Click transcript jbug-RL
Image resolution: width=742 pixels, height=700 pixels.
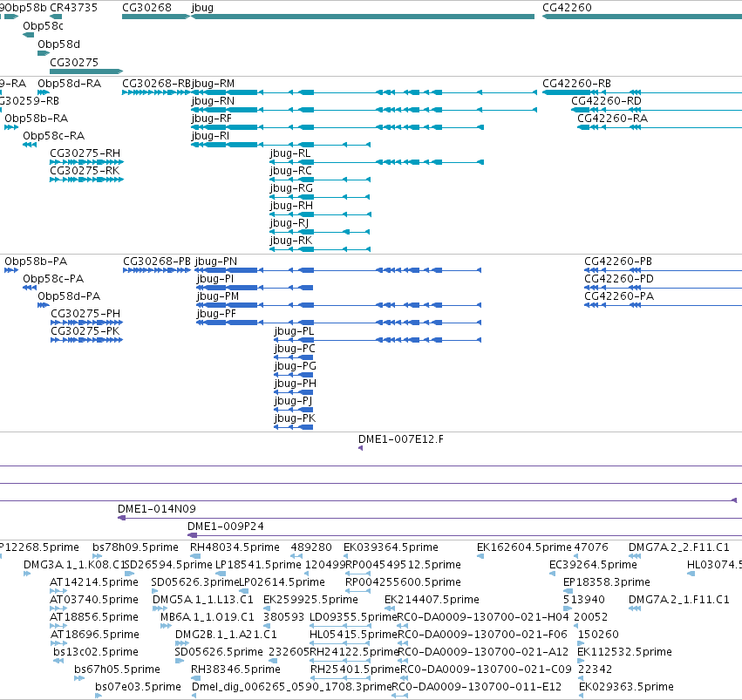pyautogui.click(x=377, y=162)
